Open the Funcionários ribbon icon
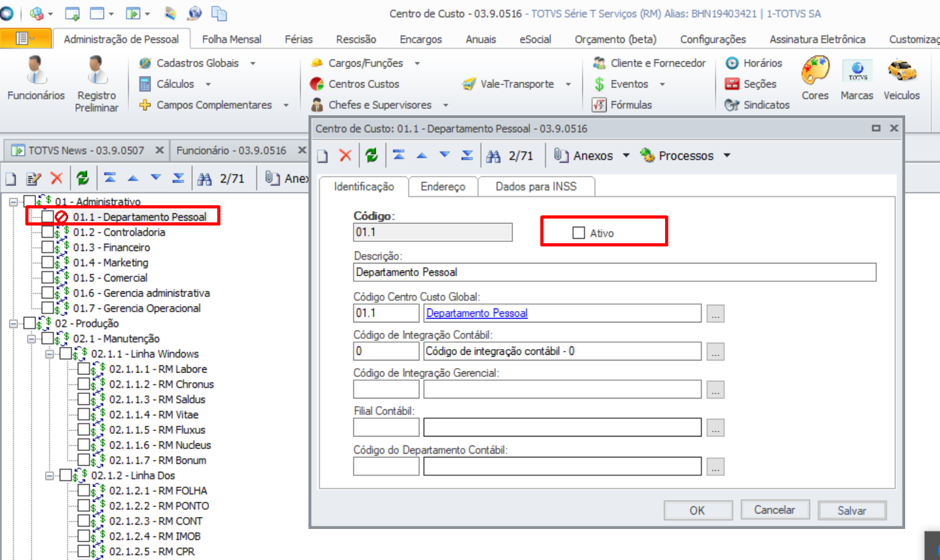The width and height of the screenshot is (940, 560). pyautogui.click(x=36, y=79)
